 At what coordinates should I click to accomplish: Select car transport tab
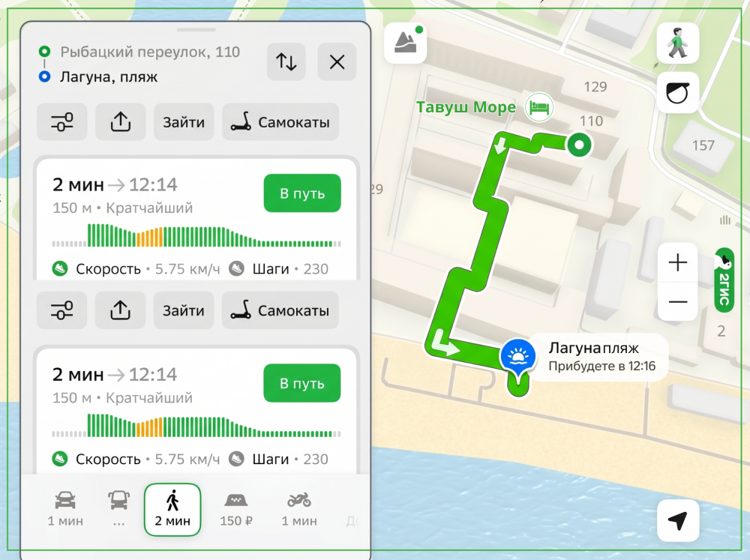coord(65,509)
